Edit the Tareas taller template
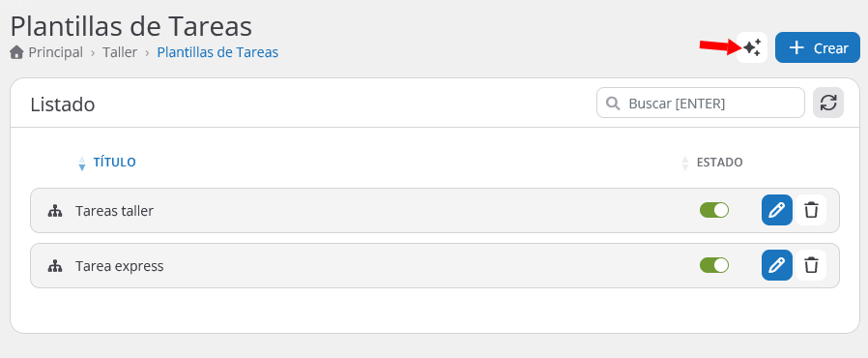This screenshot has height=358, width=868. (777, 210)
